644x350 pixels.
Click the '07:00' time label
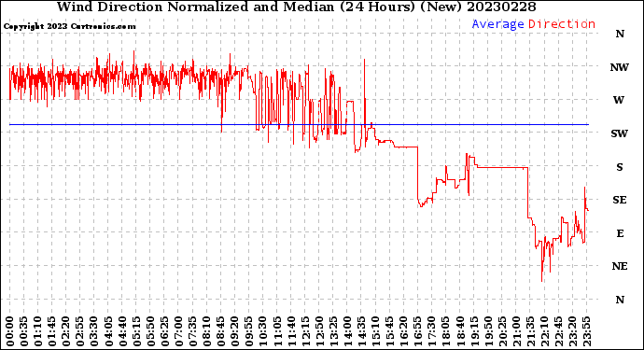(x=178, y=331)
